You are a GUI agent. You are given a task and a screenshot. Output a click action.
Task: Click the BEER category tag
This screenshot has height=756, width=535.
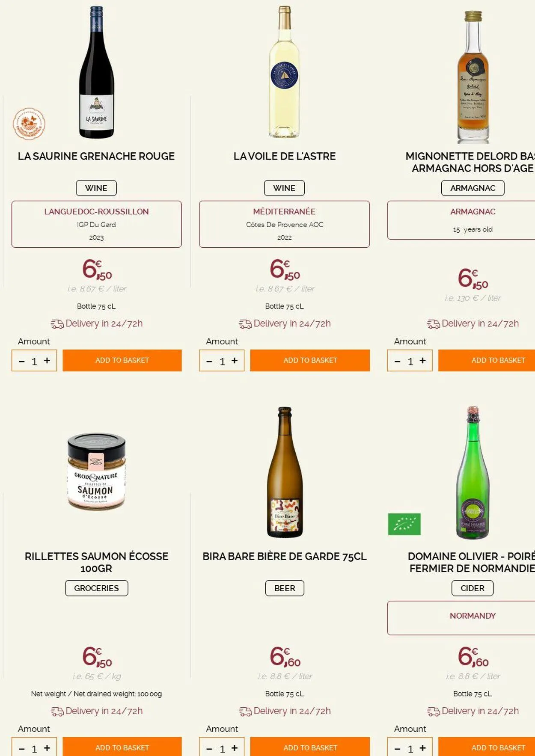point(285,588)
